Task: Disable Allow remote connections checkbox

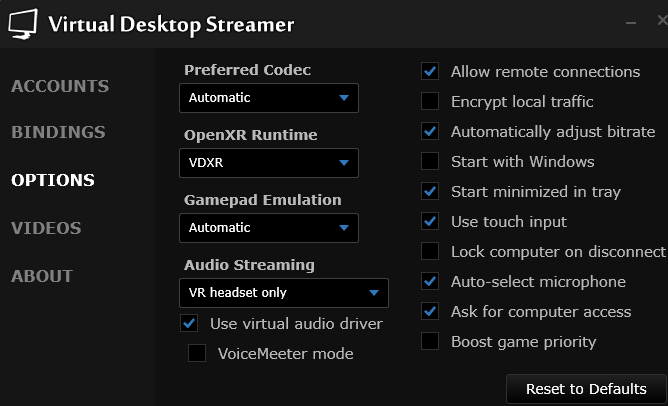Action: point(430,71)
